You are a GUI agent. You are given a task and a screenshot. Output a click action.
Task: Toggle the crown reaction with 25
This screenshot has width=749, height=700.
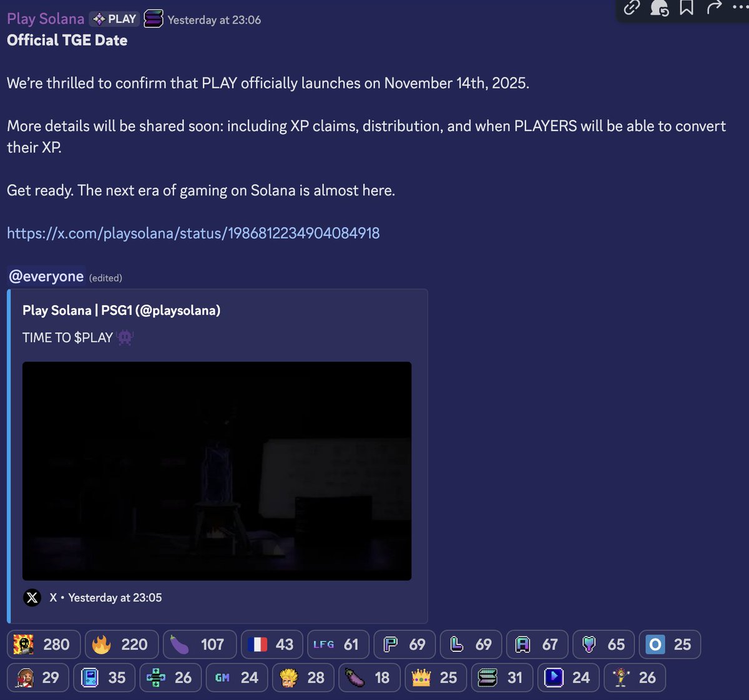click(436, 678)
